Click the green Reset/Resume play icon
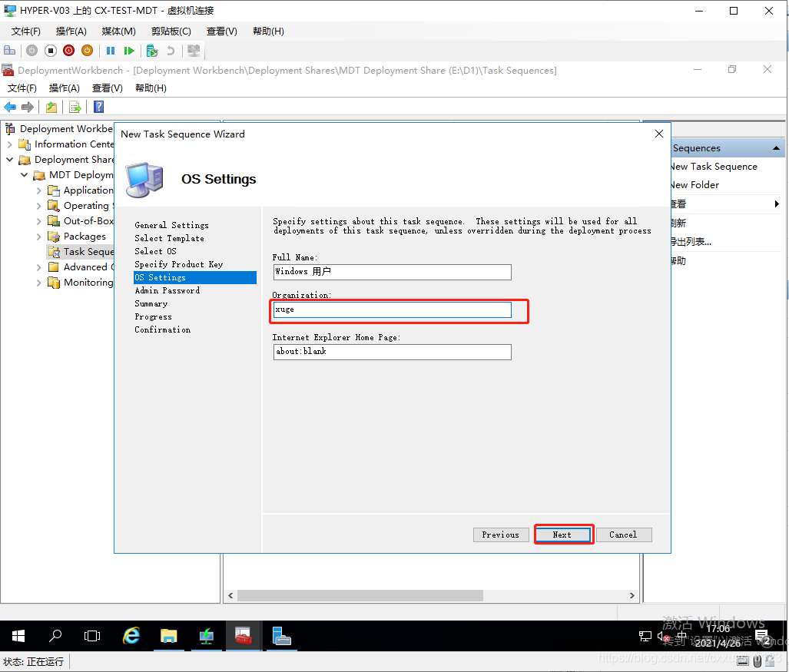This screenshot has height=672, width=789. click(x=129, y=50)
